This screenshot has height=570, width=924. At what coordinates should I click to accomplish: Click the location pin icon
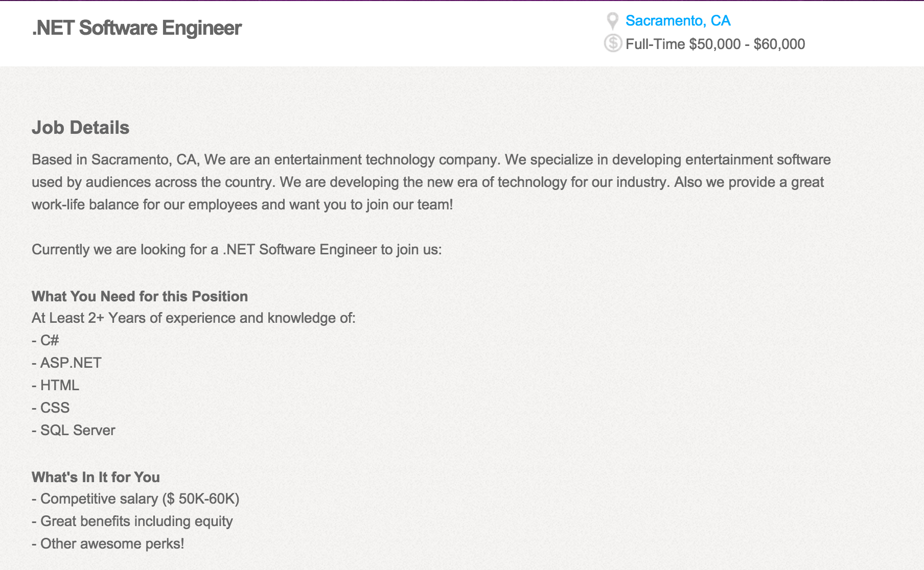[x=612, y=21]
